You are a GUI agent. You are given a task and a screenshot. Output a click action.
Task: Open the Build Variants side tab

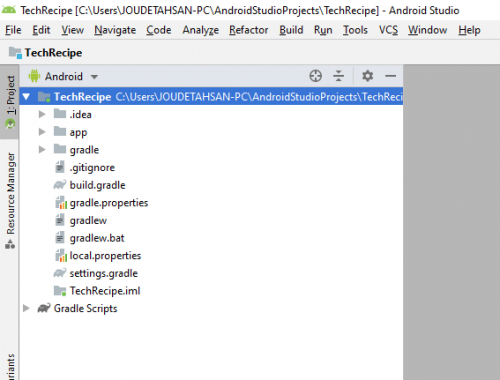click(10, 366)
